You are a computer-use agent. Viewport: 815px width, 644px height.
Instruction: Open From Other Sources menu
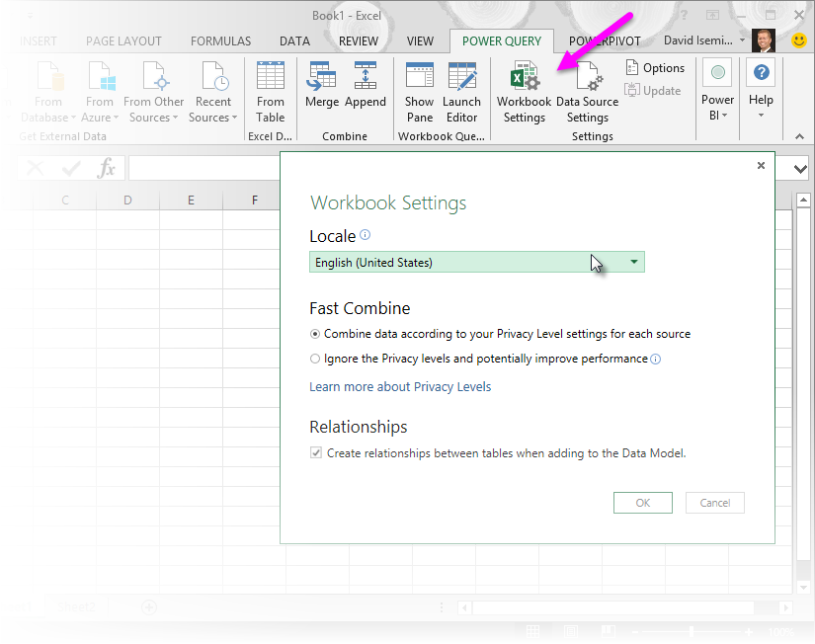[153, 92]
